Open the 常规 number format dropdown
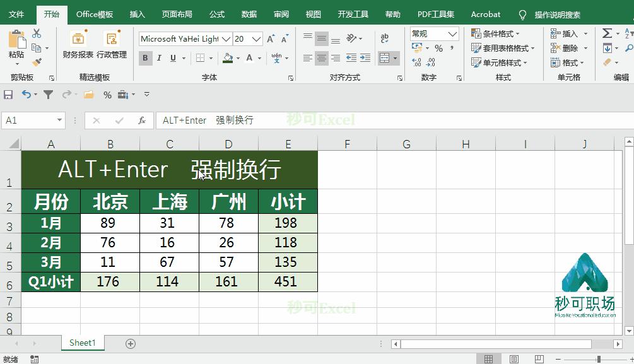Viewport: 634px width, 364px height. 451,33
